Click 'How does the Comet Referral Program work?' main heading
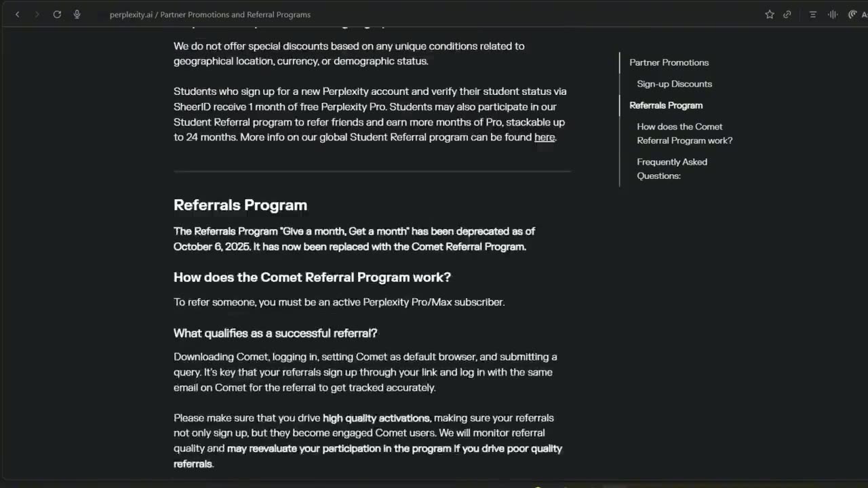 click(312, 277)
